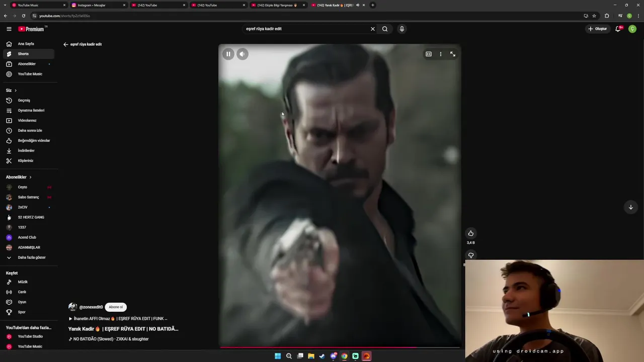The image size is (644, 362).
Task: Expand Daha fazla göster
Action: (29, 257)
